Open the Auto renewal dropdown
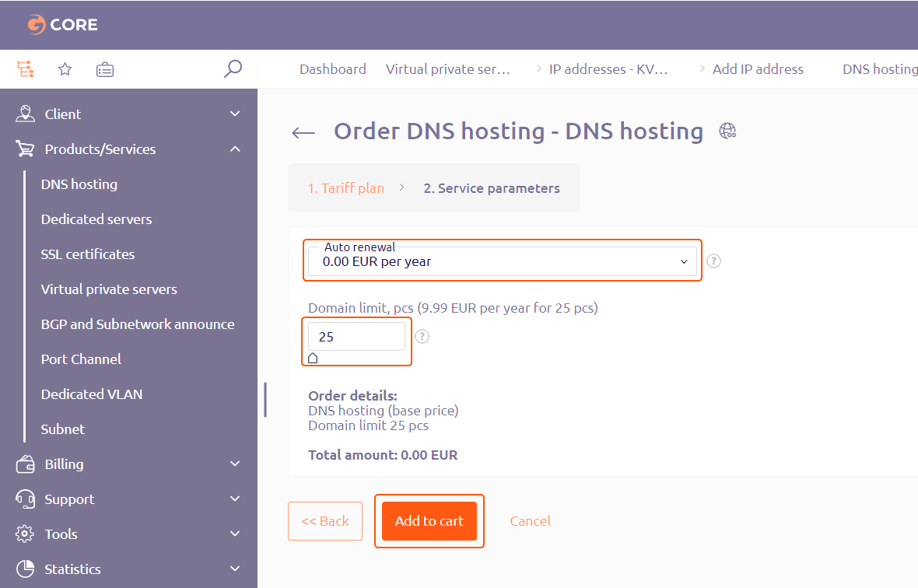This screenshot has width=918, height=588. [503, 261]
